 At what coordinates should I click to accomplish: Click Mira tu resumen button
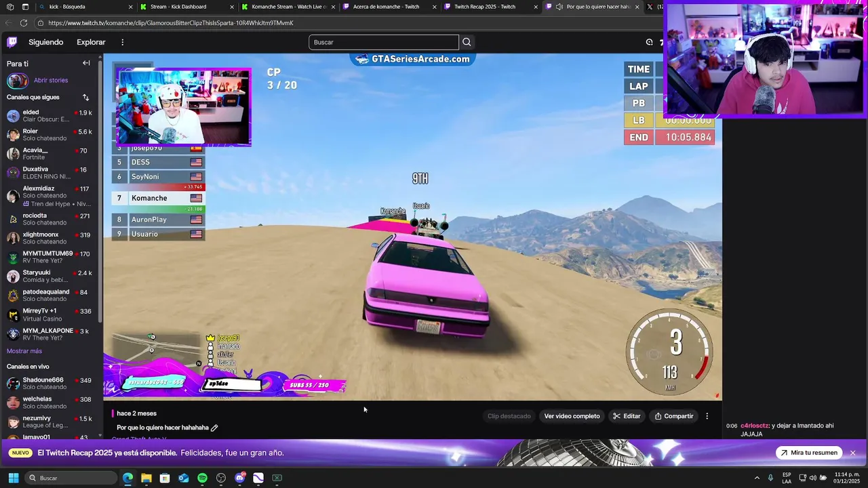coord(809,453)
